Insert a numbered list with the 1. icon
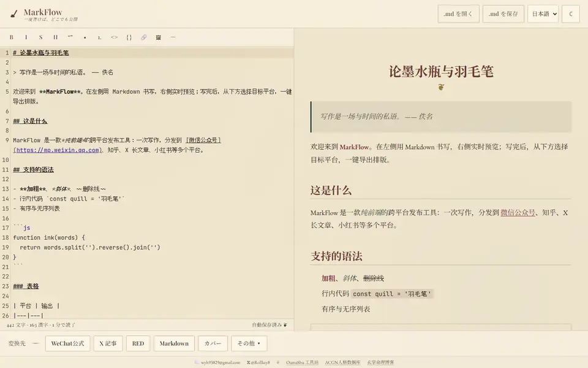This screenshot has width=588, height=368. click(x=99, y=37)
